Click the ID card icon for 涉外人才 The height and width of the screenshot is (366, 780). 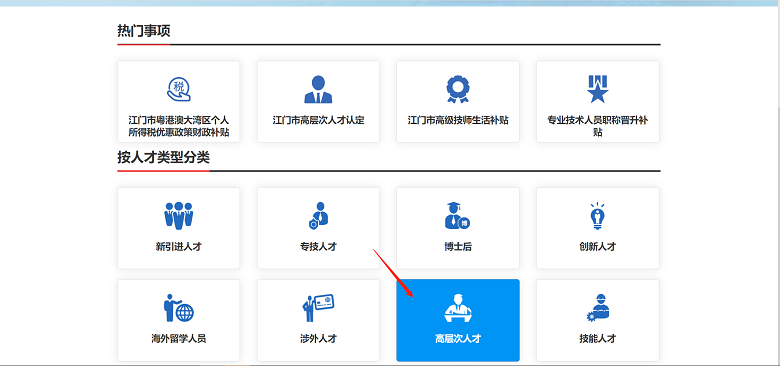tap(318, 308)
